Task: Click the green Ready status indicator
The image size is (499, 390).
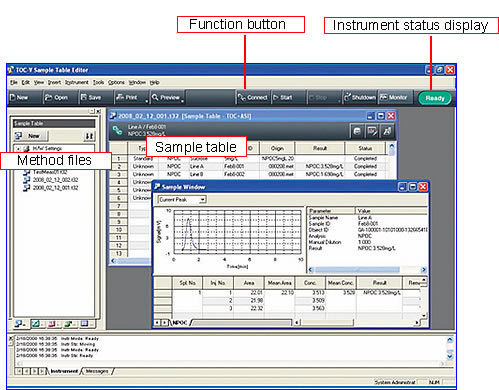Action: [x=435, y=98]
